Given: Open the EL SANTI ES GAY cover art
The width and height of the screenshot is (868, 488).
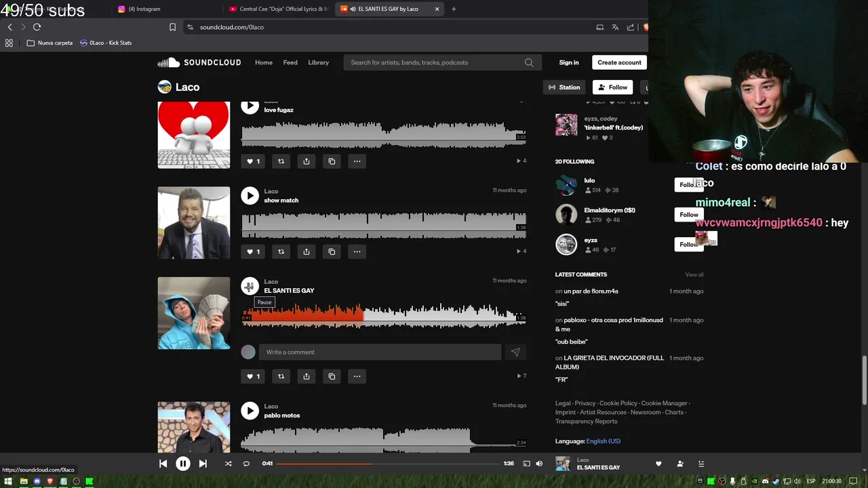Looking at the screenshot, I should click(194, 313).
